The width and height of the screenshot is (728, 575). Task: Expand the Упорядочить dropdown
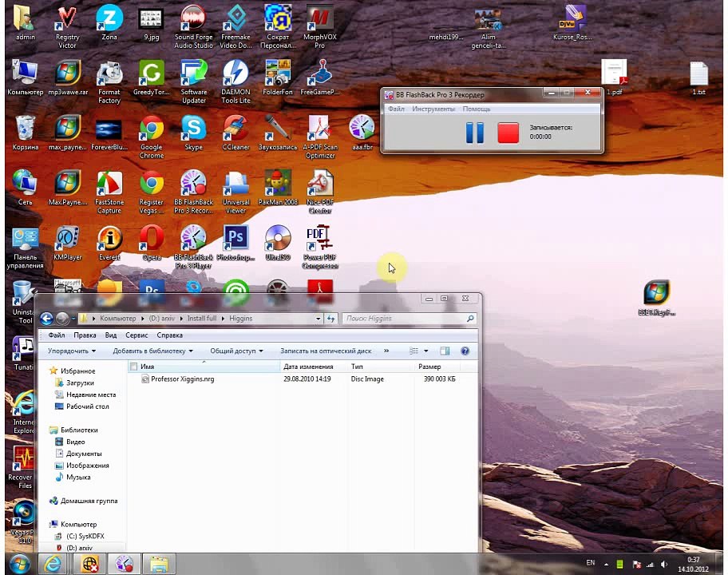click(x=72, y=351)
